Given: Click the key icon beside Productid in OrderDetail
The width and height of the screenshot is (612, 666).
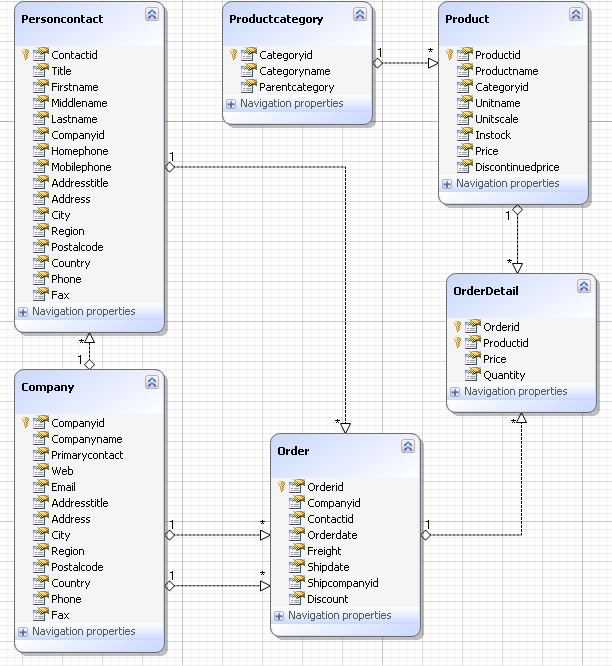Looking at the screenshot, I should [458, 343].
